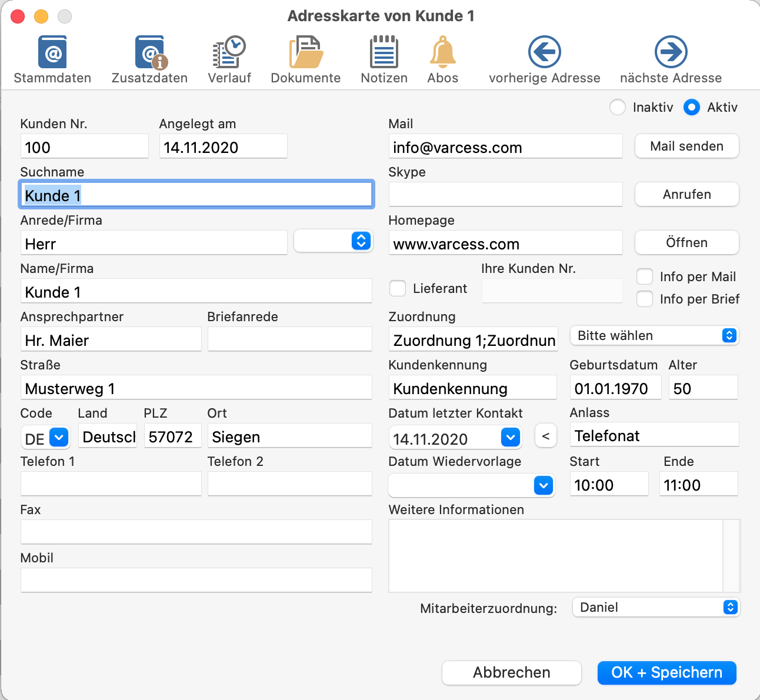Image resolution: width=760 pixels, height=700 pixels.
Task: Tick the Info per Mail checkbox
Action: point(645,276)
